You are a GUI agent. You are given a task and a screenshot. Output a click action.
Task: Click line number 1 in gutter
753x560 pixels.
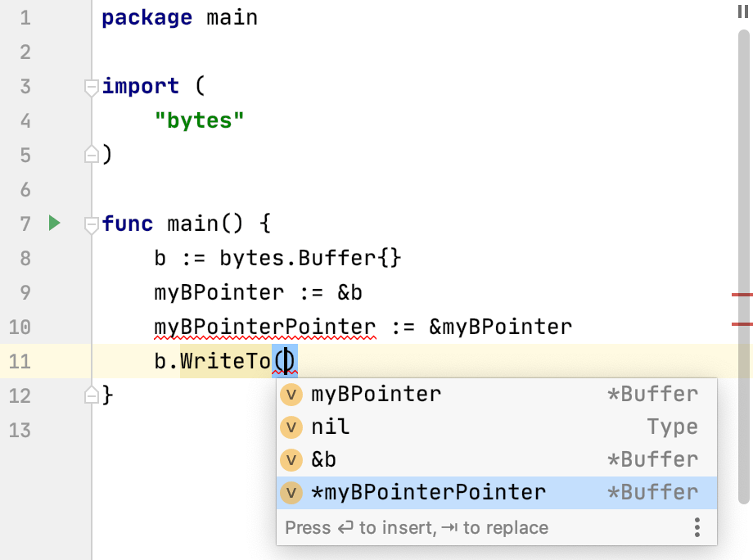(25, 18)
